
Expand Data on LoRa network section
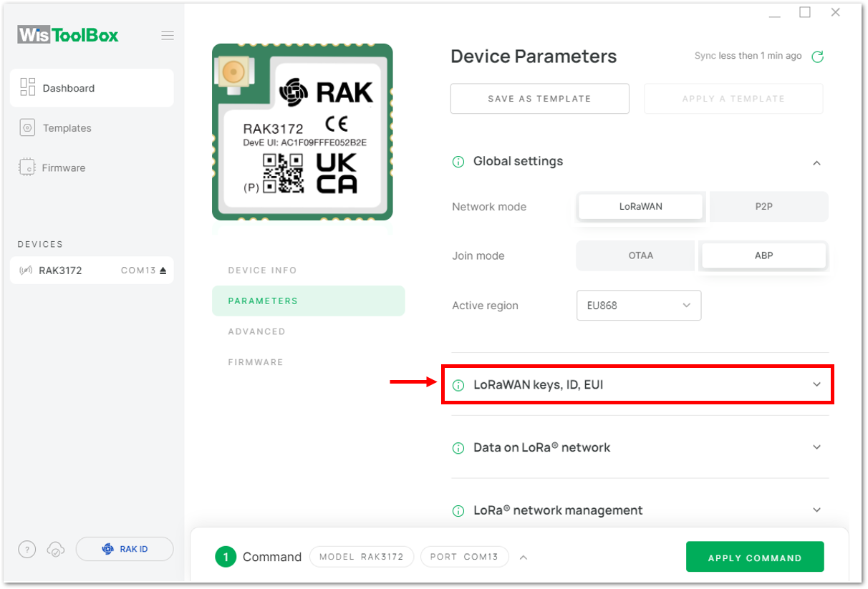coord(816,447)
